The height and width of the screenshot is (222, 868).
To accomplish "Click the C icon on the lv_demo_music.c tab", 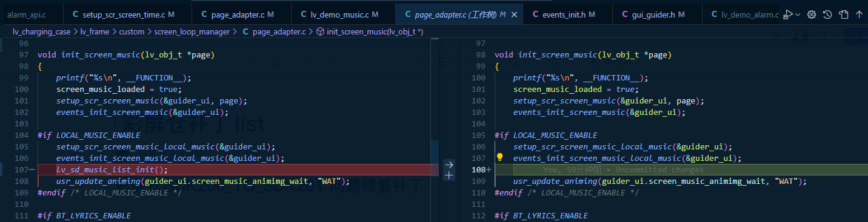I will click(303, 14).
